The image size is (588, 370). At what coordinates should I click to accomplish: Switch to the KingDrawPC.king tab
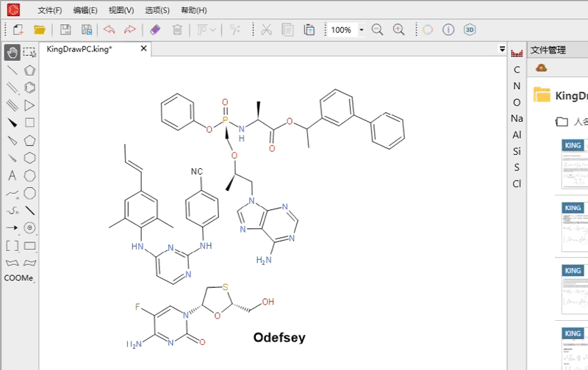pos(79,49)
